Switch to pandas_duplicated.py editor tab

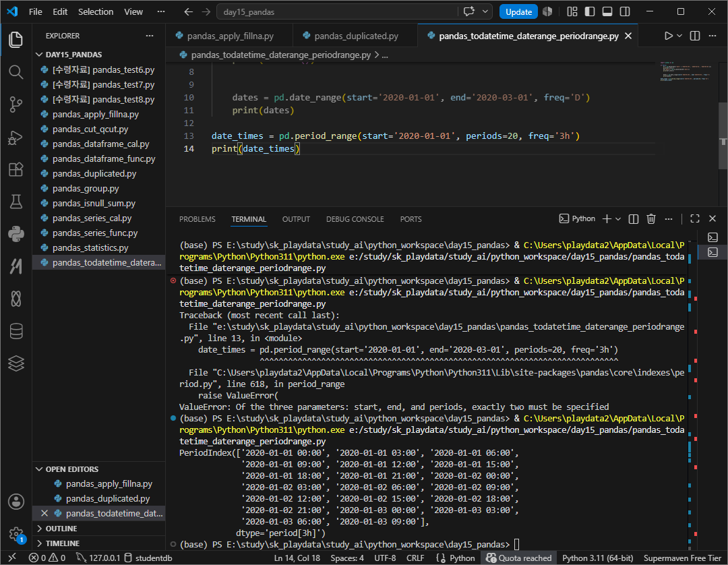pos(355,36)
